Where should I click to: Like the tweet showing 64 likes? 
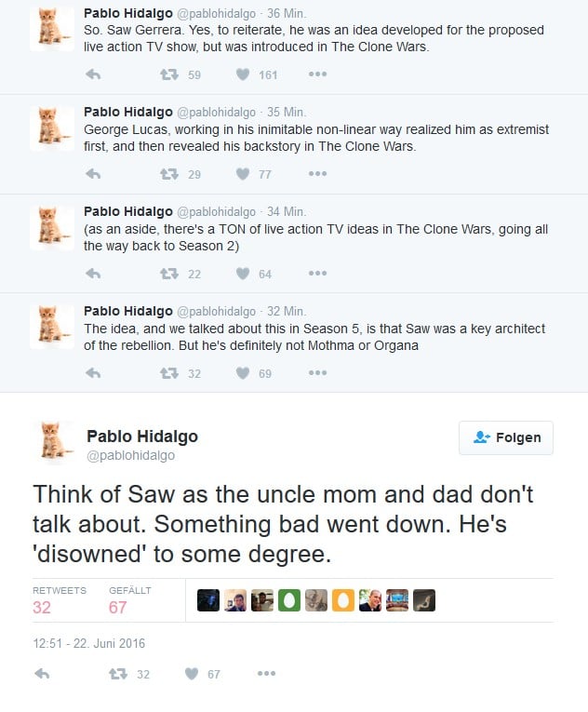click(243, 274)
